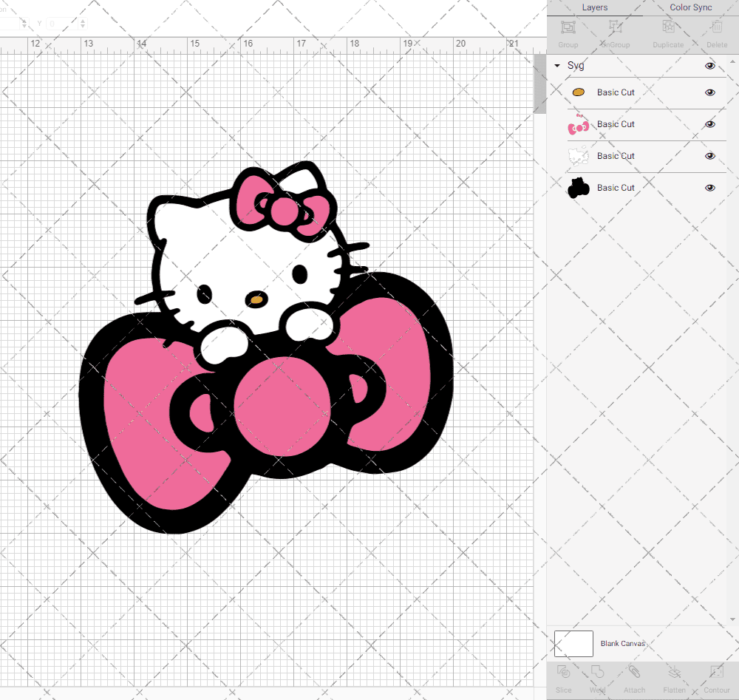Screen dimensions: 739x700
Task: Hide the white kitty Basic Cut layer
Action: (709, 156)
